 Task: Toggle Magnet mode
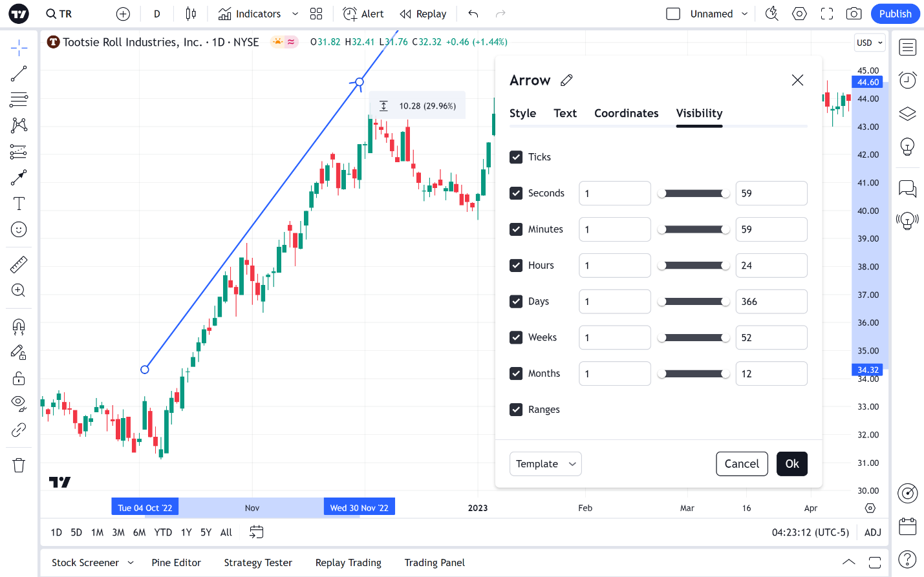(19, 327)
